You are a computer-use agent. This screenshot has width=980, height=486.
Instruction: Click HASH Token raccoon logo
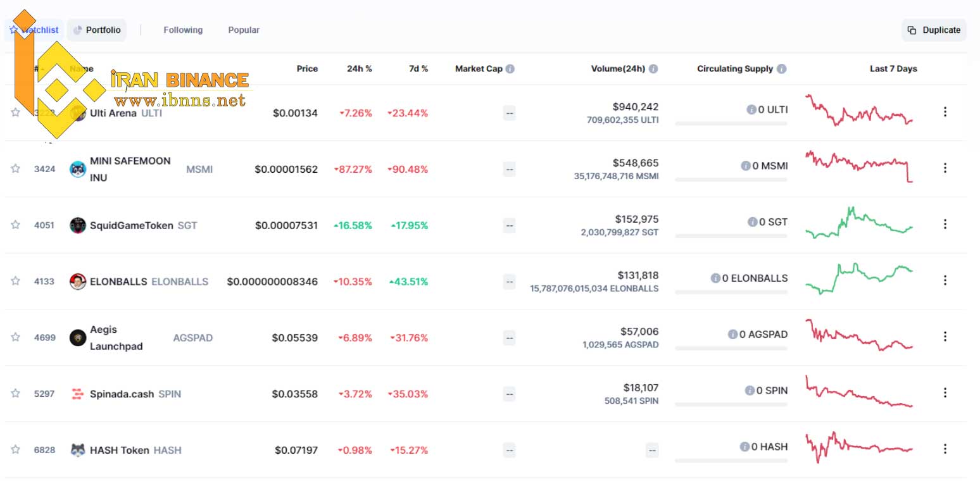coord(78,450)
